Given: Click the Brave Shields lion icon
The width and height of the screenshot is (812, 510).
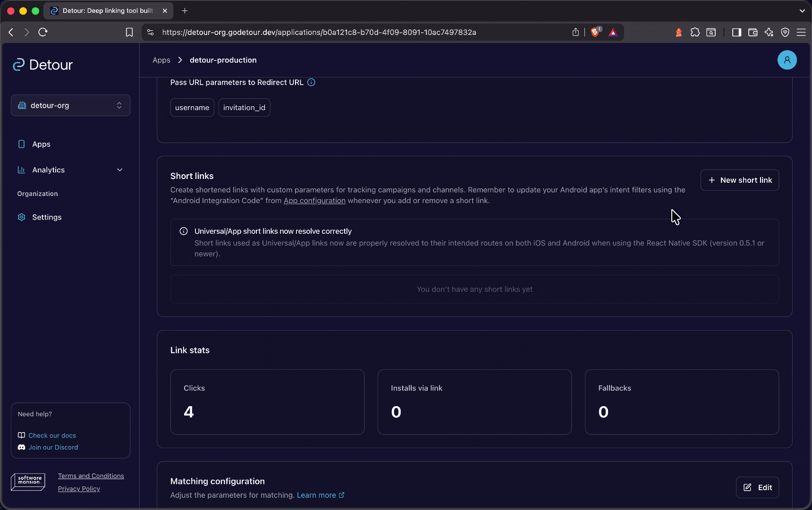Looking at the screenshot, I should (x=595, y=32).
